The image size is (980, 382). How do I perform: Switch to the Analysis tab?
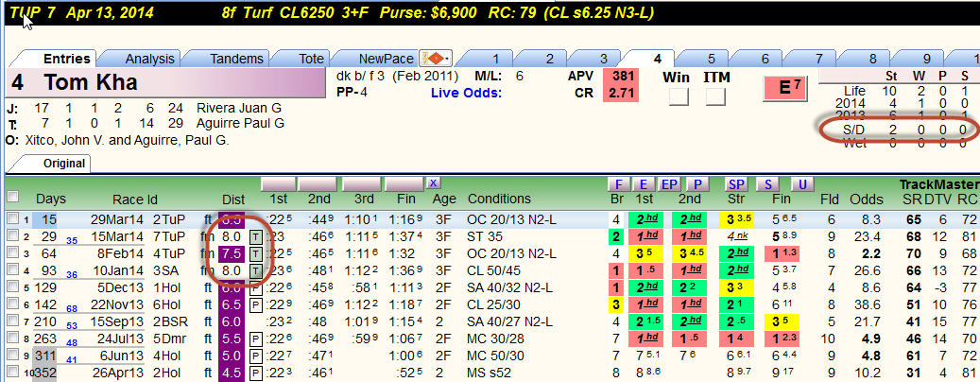[150, 59]
